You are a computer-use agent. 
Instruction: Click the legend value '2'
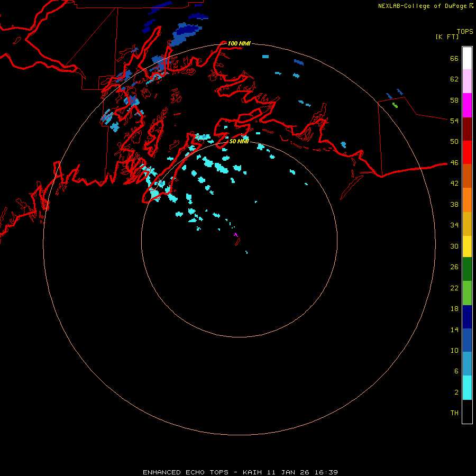(x=456, y=392)
